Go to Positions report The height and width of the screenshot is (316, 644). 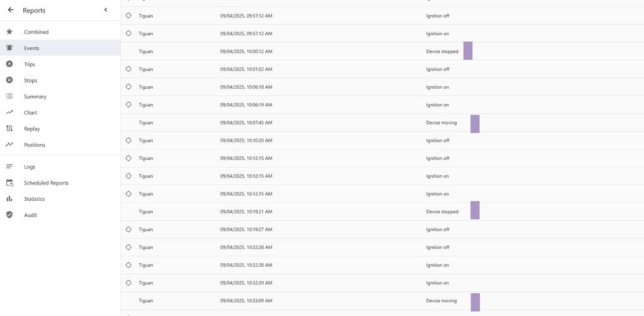pyautogui.click(x=35, y=145)
